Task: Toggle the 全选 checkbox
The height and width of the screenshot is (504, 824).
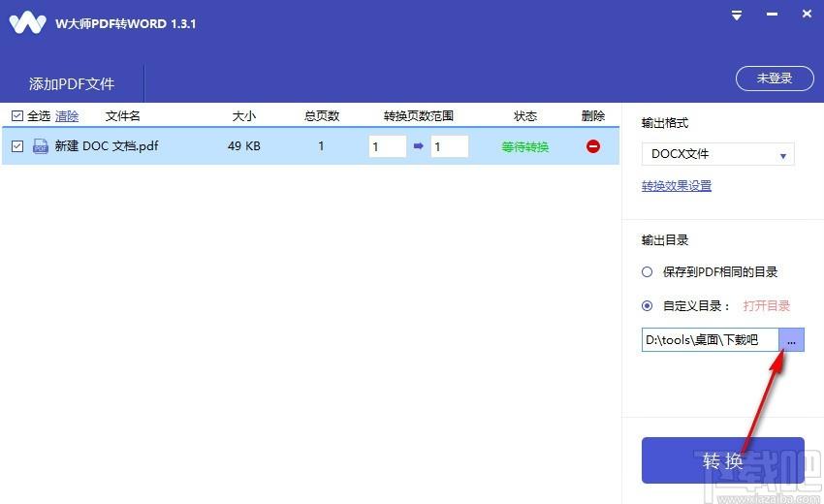Action: tap(17, 115)
